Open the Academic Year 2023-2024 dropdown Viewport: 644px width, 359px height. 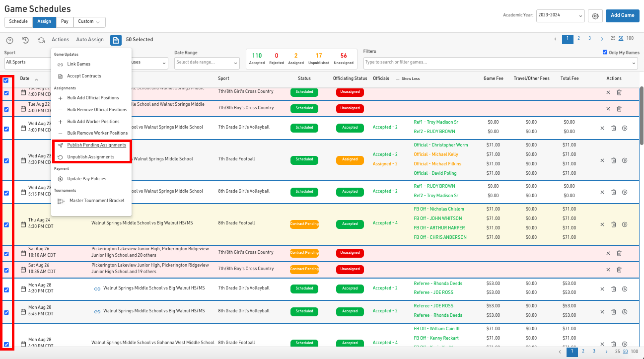pyautogui.click(x=560, y=16)
